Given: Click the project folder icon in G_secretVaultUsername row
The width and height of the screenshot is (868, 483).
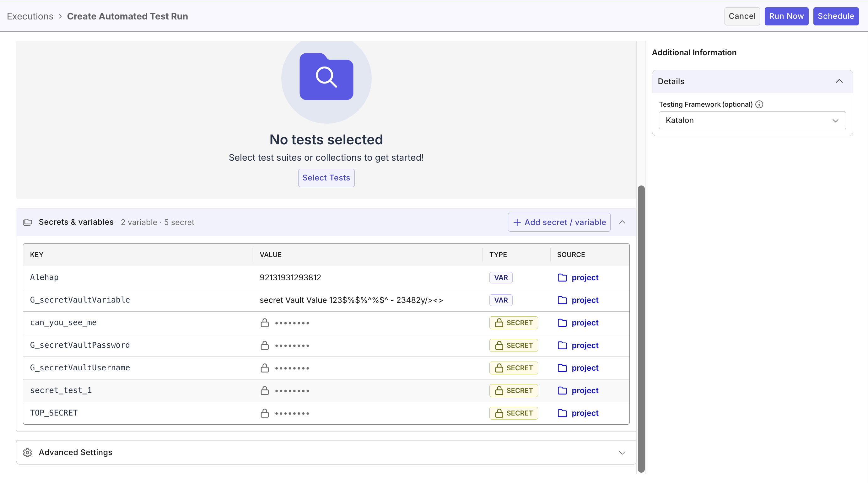Looking at the screenshot, I should tap(562, 368).
